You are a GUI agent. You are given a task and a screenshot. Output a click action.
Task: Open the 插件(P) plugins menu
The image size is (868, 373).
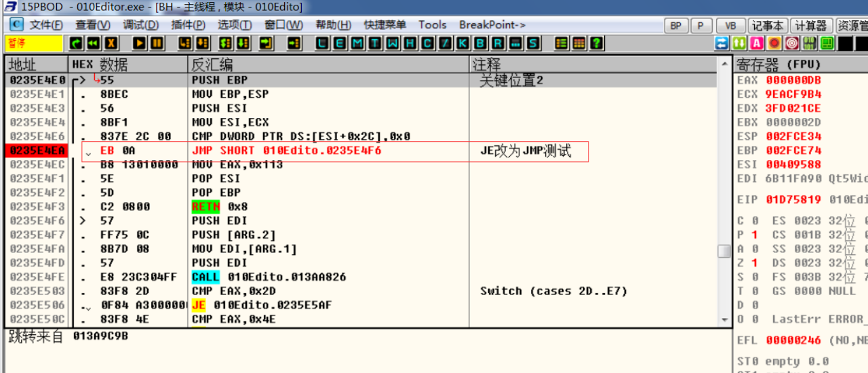click(188, 25)
